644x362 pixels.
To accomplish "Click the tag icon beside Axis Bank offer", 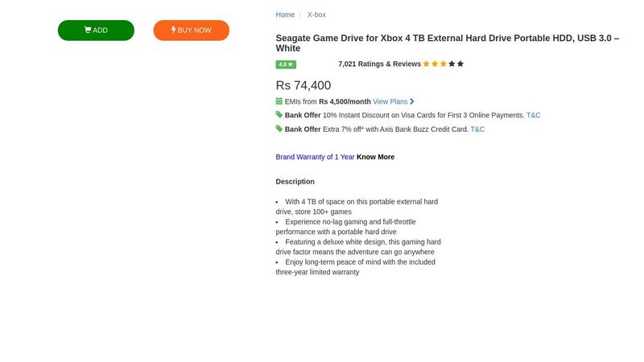I will pyautogui.click(x=279, y=129).
